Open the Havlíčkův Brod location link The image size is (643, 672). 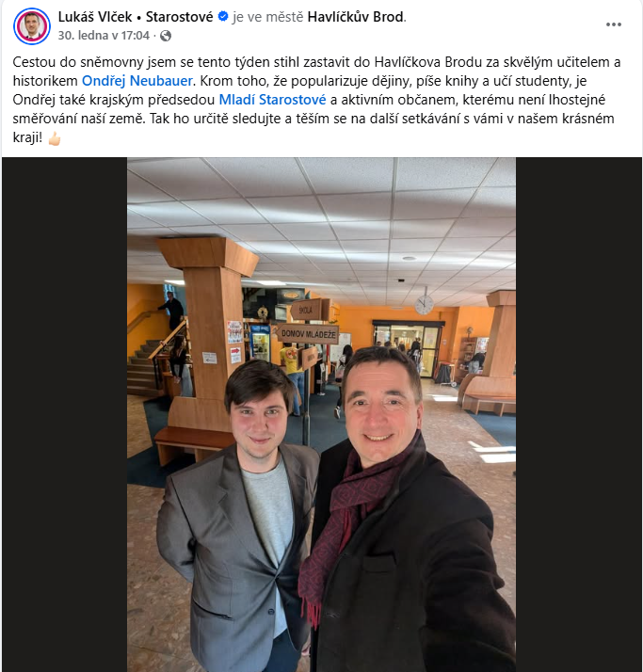tap(356, 17)
